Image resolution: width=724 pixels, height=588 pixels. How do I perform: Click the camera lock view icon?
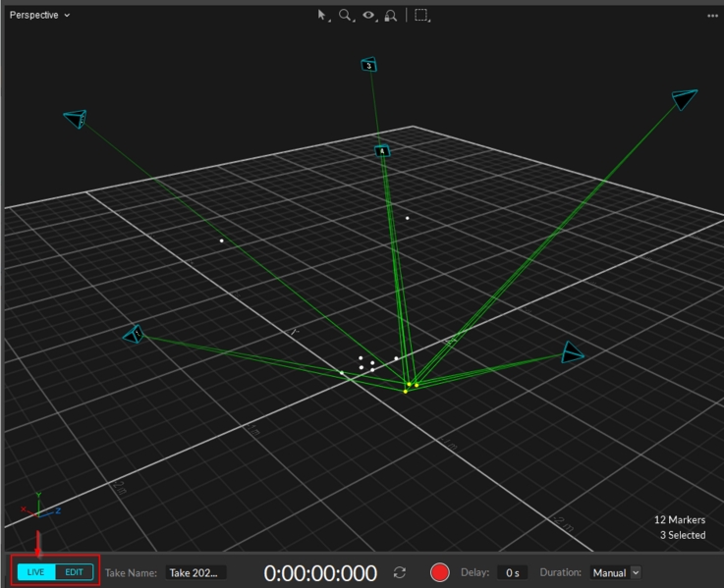tap(391, 16)
